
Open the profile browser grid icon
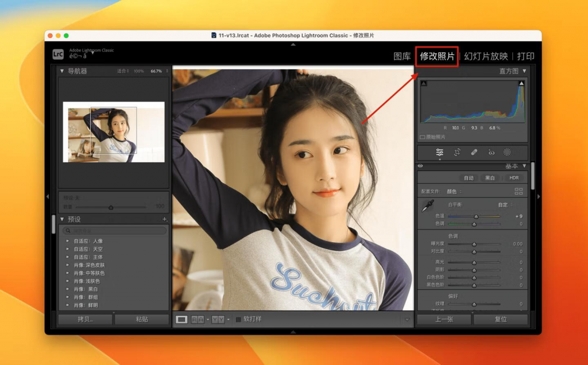[x=520, y=191]
